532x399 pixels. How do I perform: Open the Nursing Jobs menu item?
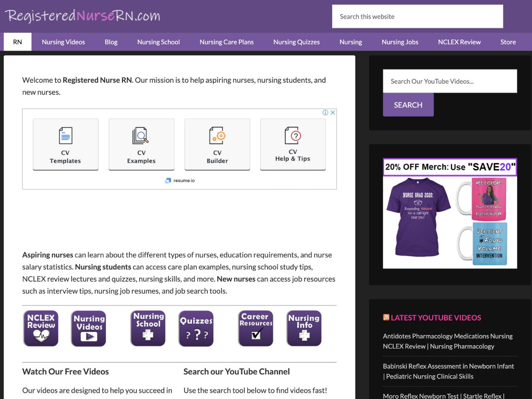(x=400, y=42)
